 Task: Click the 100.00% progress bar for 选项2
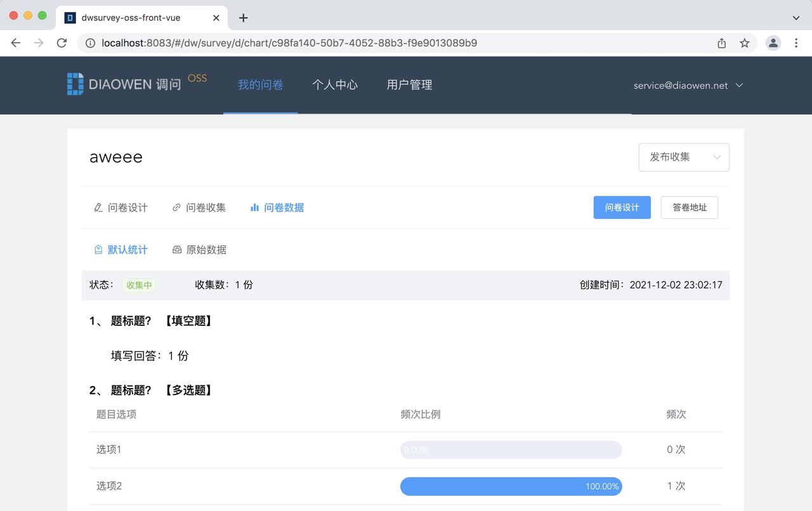pyautogui.click(x=511, y=486)
